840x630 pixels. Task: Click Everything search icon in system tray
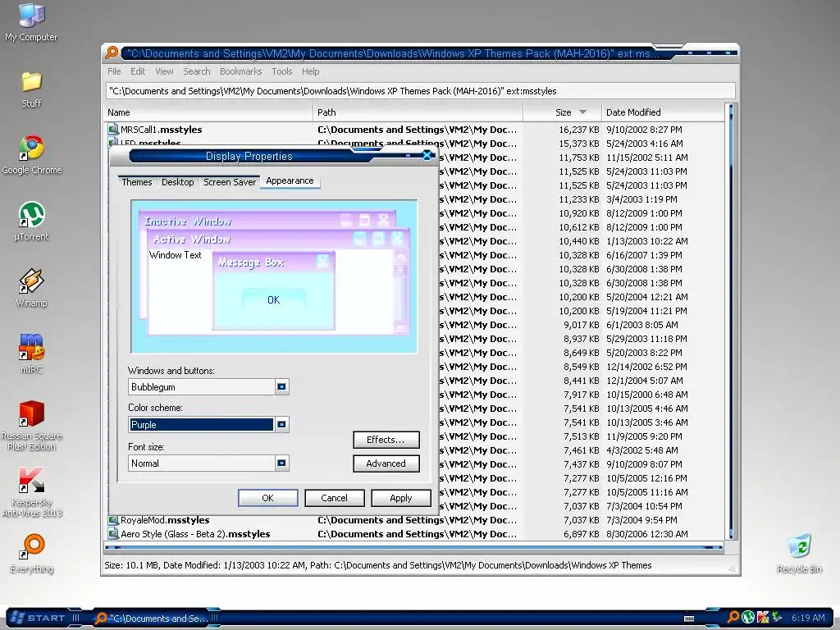tap(733, 617)
